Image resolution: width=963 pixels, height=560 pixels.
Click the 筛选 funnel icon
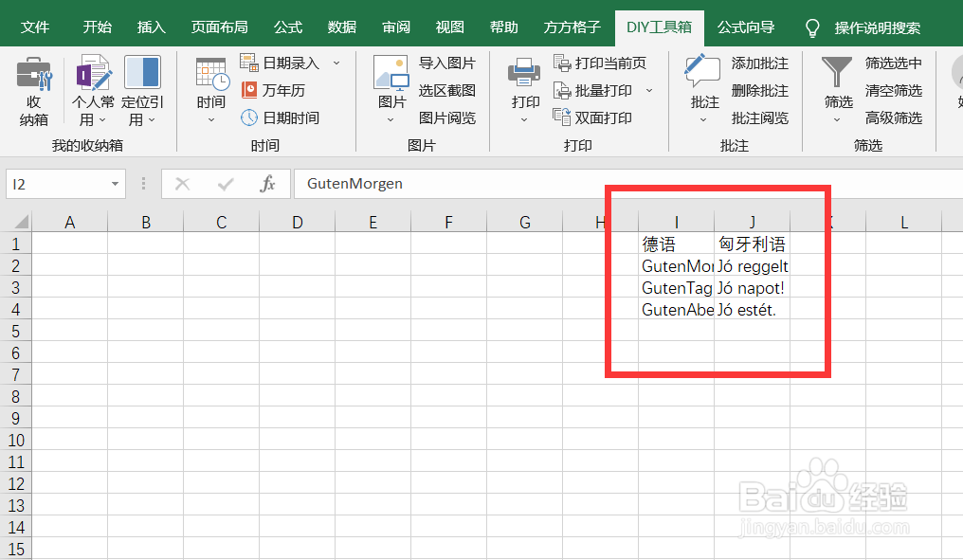837,73
